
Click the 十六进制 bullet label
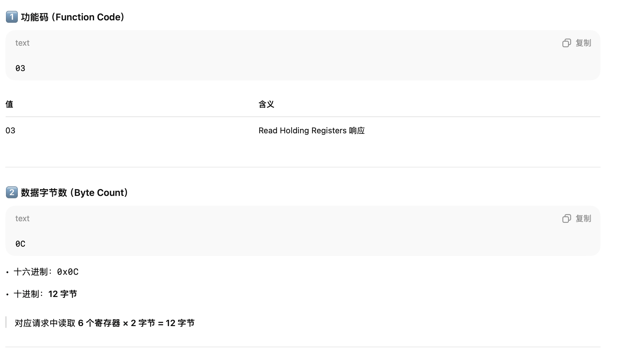(x=31, y=272)
